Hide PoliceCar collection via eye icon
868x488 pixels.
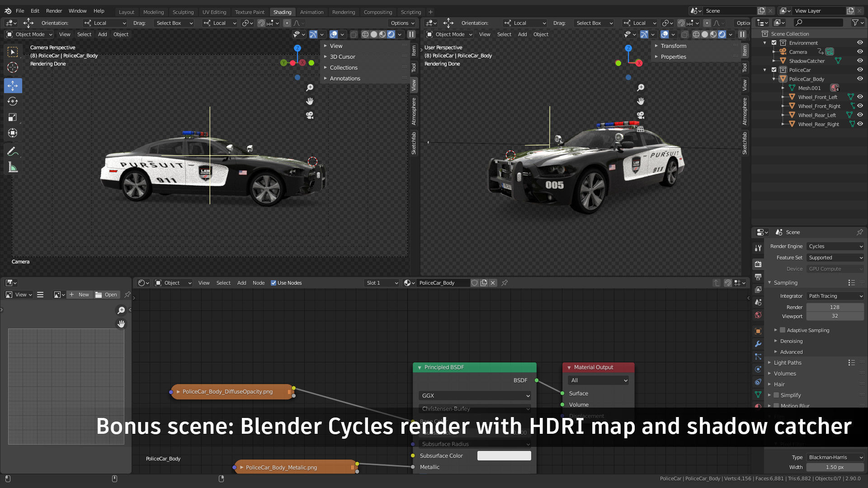click(x=860, y=70)
